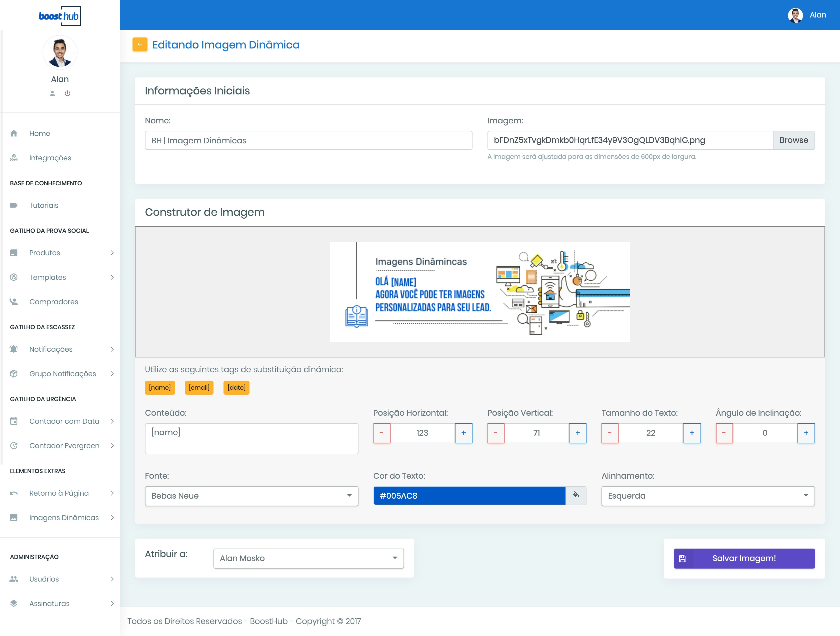840x636 pixels.
Task: Click the Salvar Imagem! button
Action: coord(744,558)
